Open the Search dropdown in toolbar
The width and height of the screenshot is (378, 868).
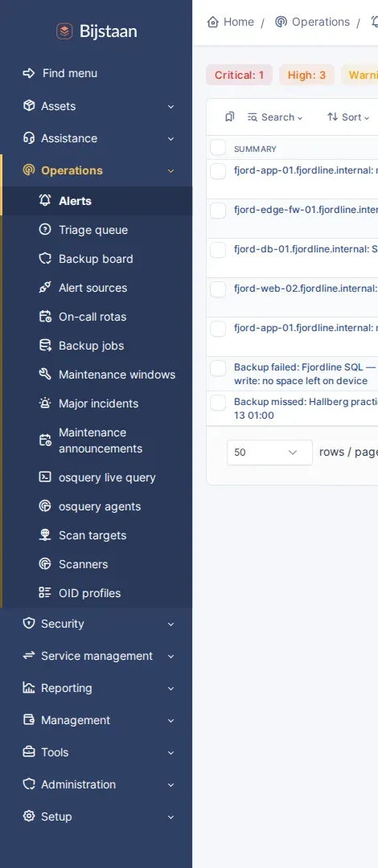coord(276,117)
